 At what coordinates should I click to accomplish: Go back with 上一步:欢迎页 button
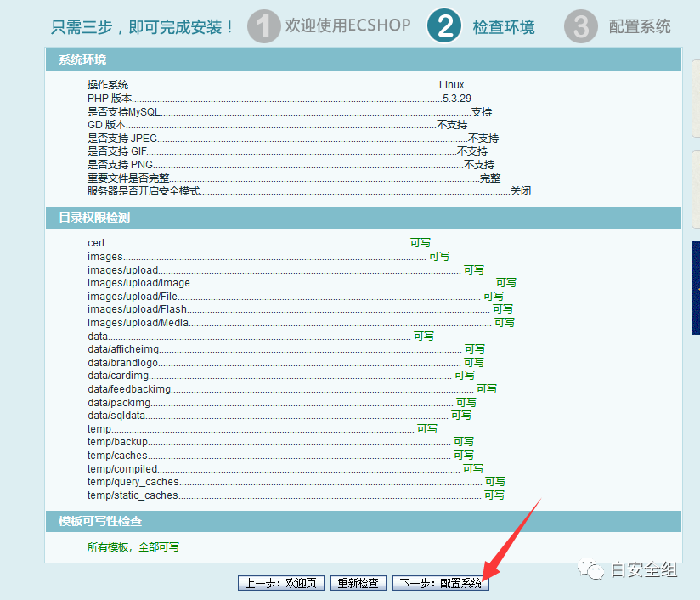click(x=281, y=583)
